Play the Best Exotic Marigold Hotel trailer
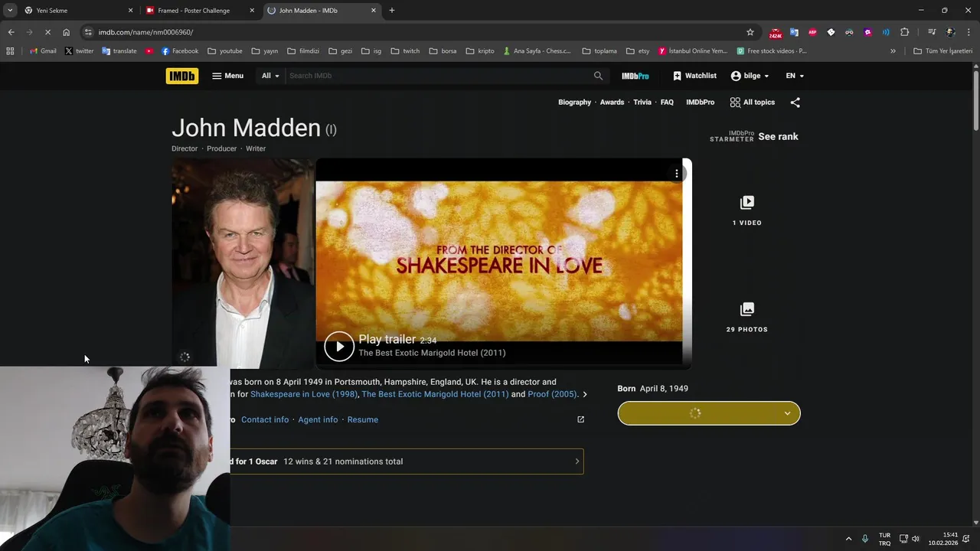 click(339, 346)
